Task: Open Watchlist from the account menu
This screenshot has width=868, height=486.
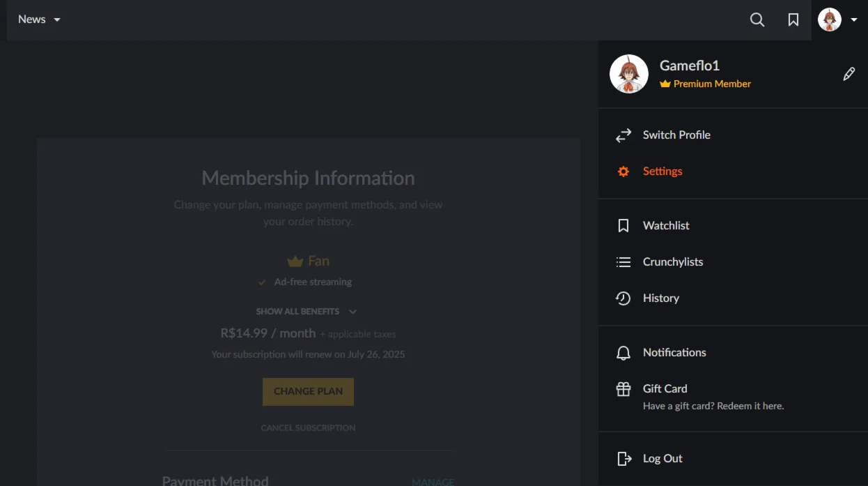Action: click(x=666, y=226)
